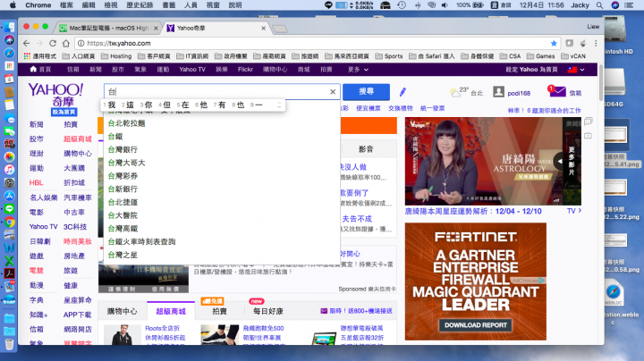Select suggestion 台北乾拉麵
This screenshot has height=361, width=644.
[x=126, y=123]
